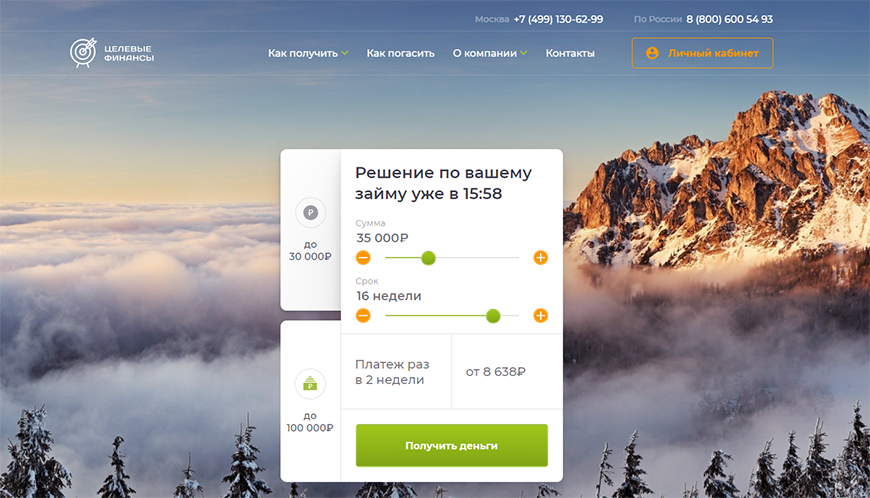870x498 pixels.
Task: Click the target logo icon
Action: [83, 53]
